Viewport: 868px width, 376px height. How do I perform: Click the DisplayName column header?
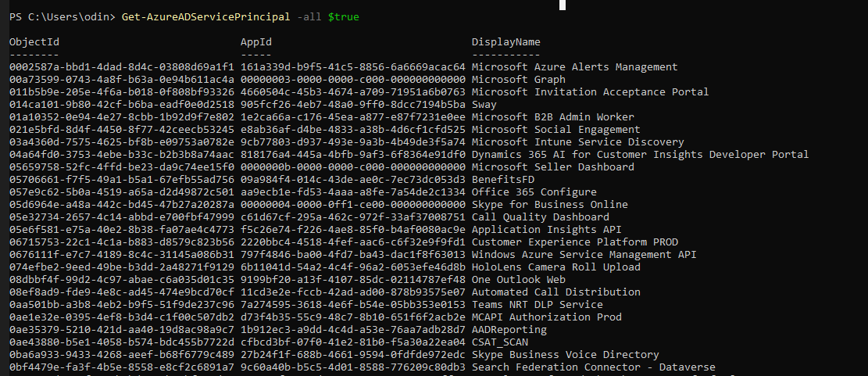pos(505,41)
